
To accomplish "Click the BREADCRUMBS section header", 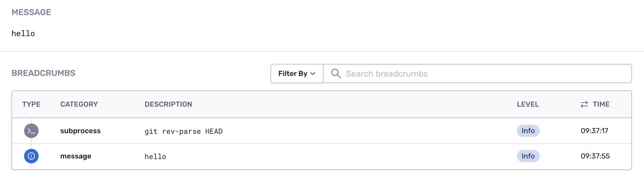I will click(44, 73).
